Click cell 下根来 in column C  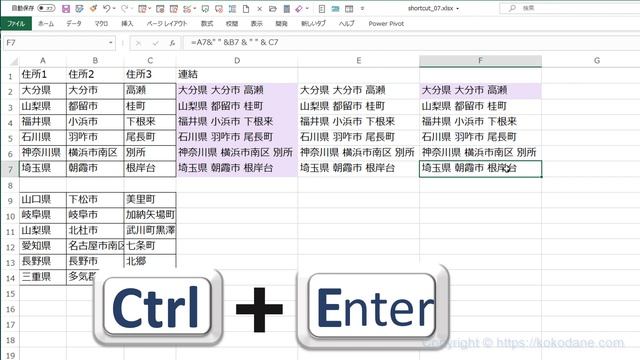(150, 122)
